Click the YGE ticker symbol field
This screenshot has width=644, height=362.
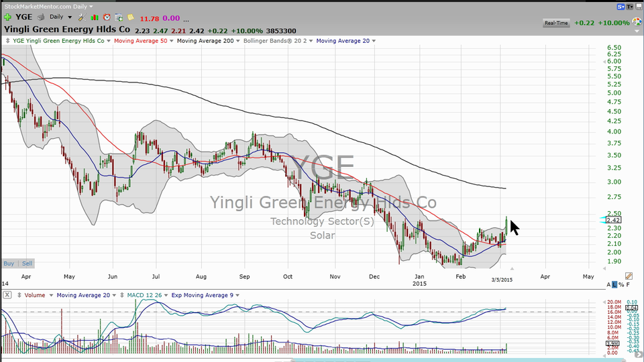tap(24, 17)
